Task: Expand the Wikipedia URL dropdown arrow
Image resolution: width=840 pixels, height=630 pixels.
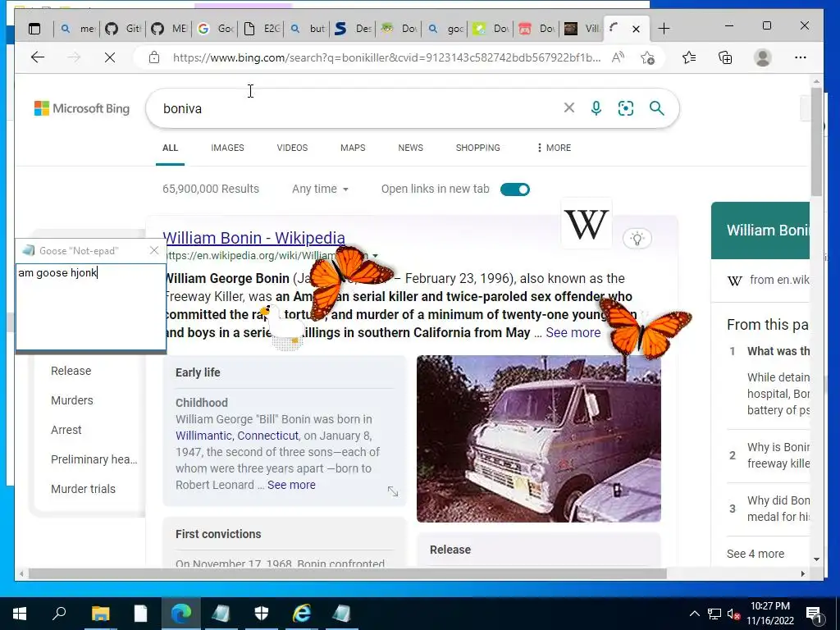Action: tap(375, 256)
